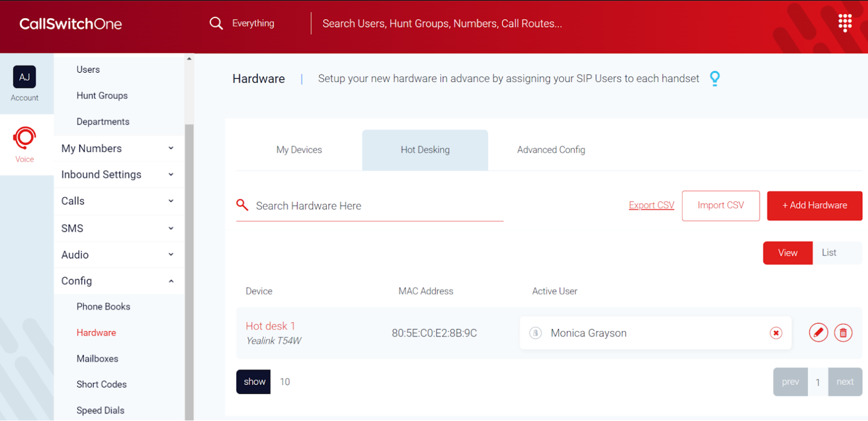The width and height of the screenshot is (868, 421).
Task: Click the MAC Address column header
Action: click(x=426, y=291)
